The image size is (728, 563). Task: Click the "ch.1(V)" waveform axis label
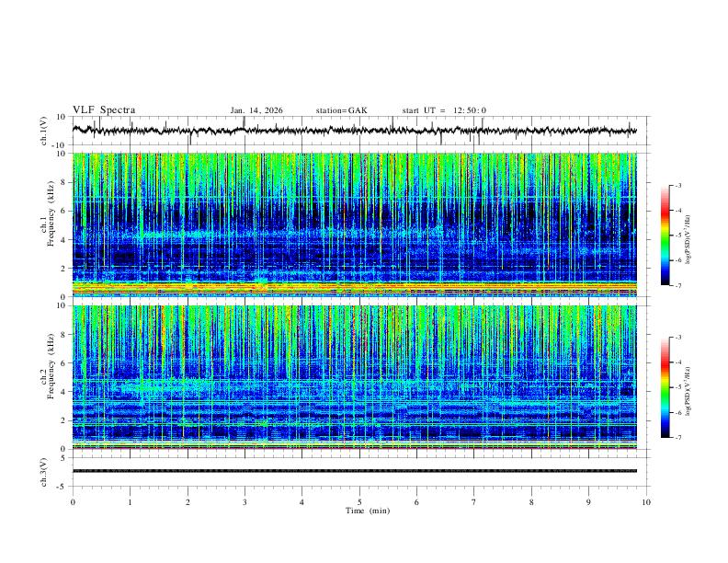point(44,131)
